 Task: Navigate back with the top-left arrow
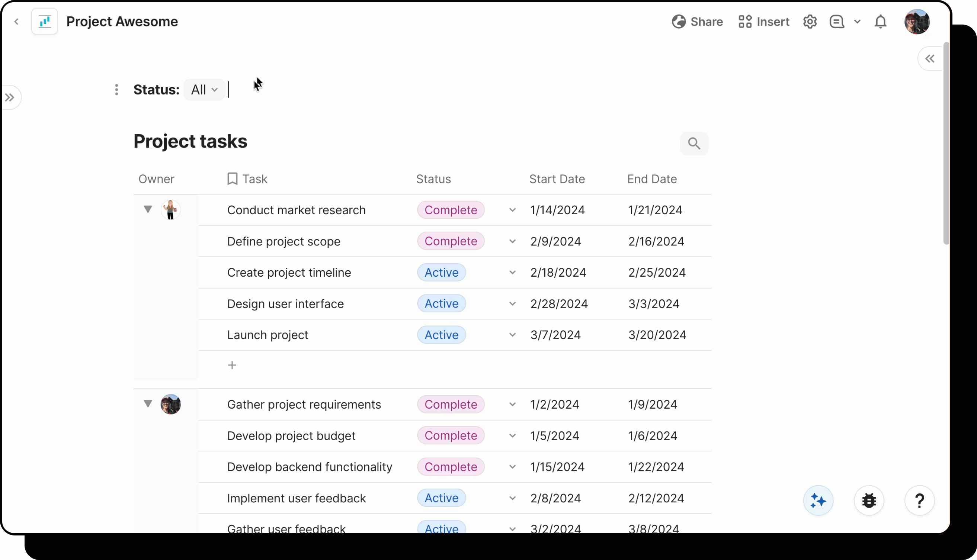(x=16, y=22)
